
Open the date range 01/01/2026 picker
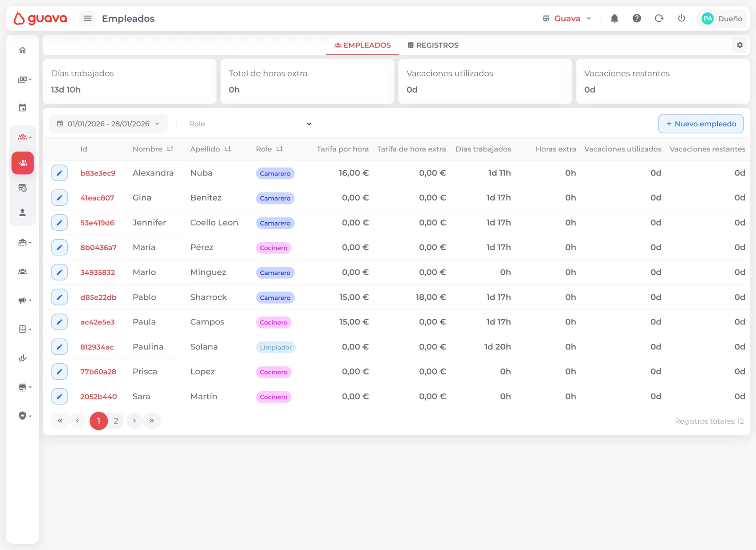108,124
